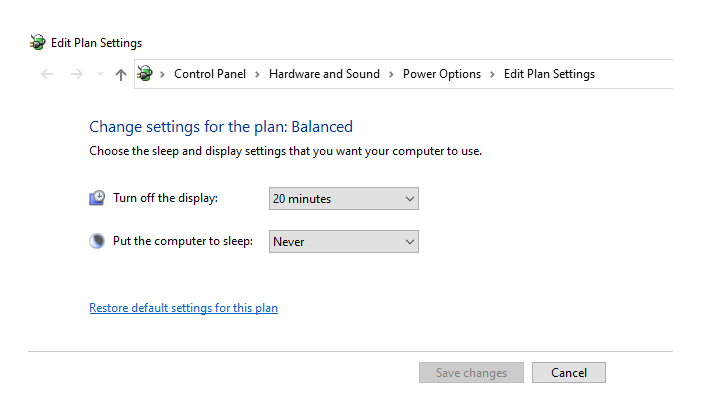Go to Power Options in the breadcrumb
This screenshot has width=710, height=420.
(441, 74)
